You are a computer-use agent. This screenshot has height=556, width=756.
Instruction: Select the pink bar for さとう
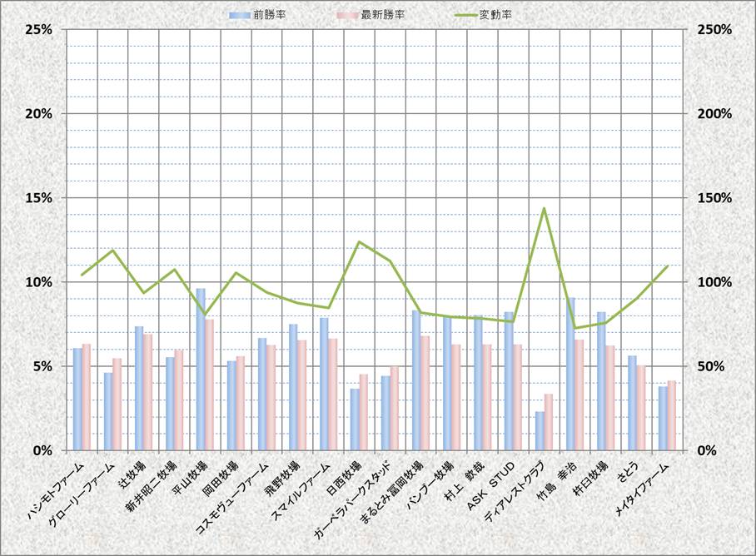(x=641, y=408)
